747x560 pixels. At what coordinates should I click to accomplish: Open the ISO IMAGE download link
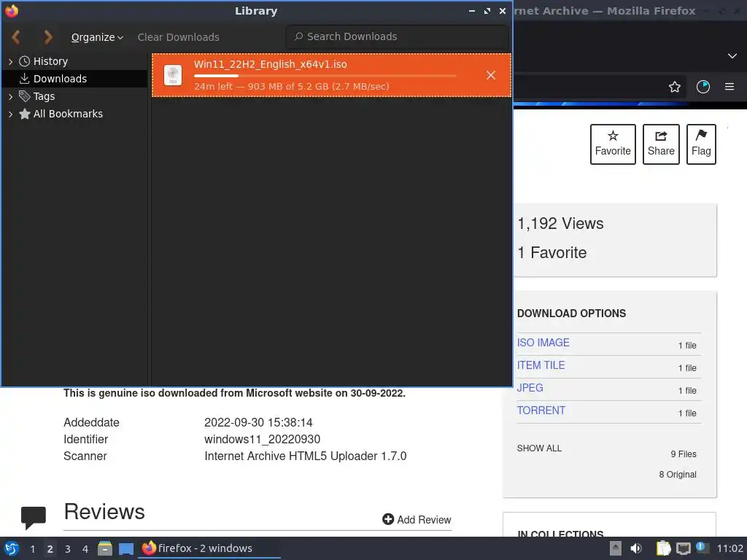[543, 343]
